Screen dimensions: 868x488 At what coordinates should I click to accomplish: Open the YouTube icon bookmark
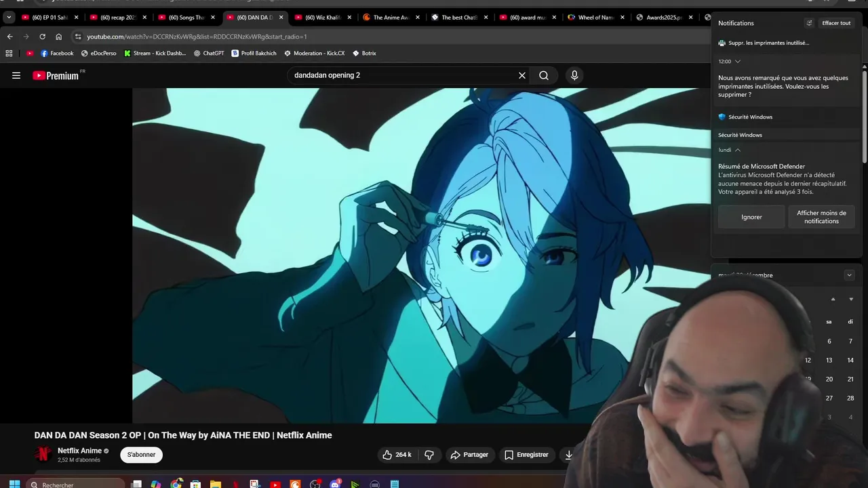pos(29,53)
